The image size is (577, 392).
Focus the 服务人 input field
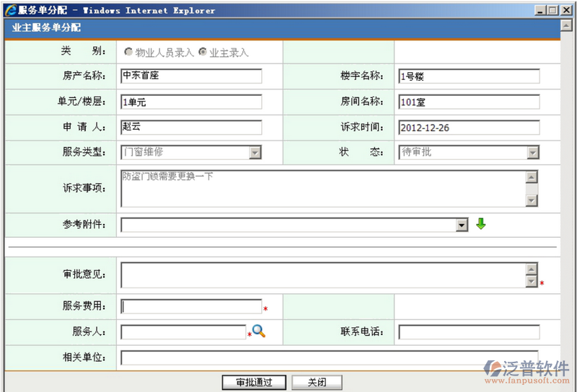tap(183, 332)
